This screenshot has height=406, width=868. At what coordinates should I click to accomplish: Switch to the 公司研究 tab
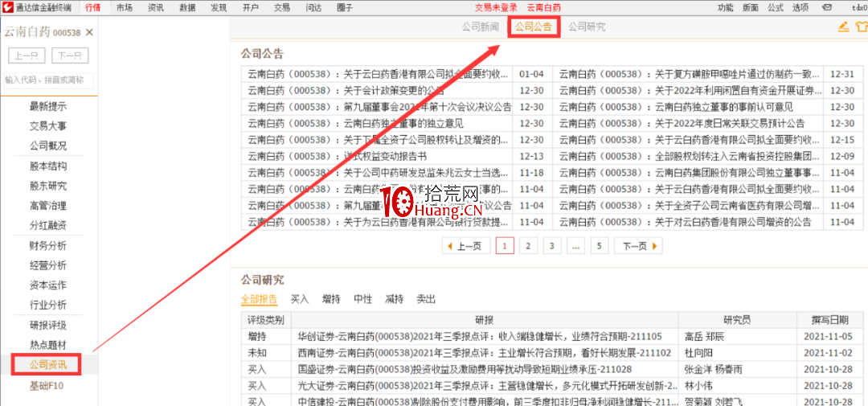[x=587, y=27]
